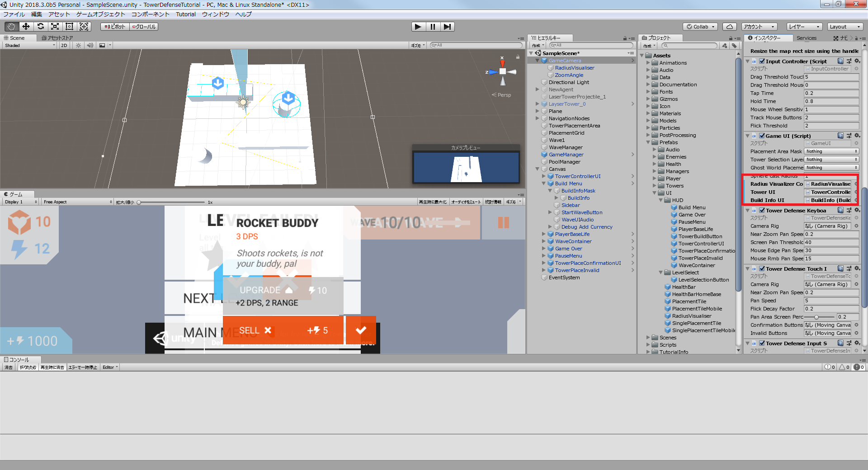Toggle scene effects image icon
The image size is (868, 470).
pyautogui.click(x=102, y=45)
